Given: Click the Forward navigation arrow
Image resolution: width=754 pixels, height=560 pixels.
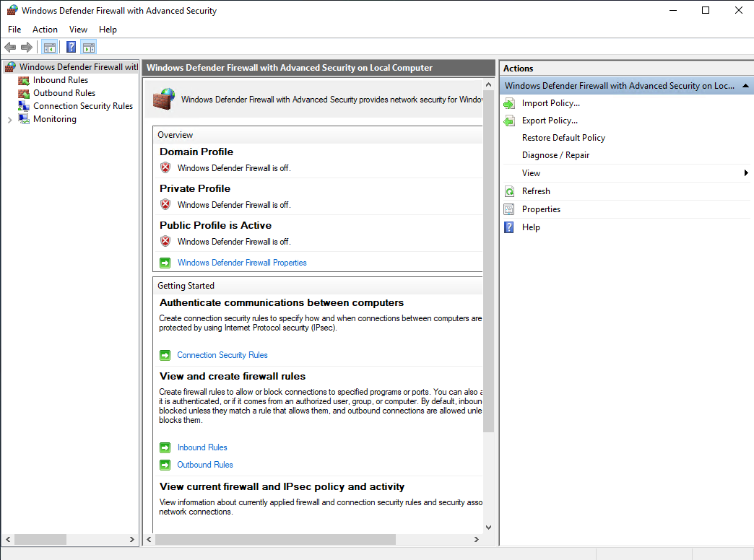Looking at the screenshot, I should coord(26,46).
